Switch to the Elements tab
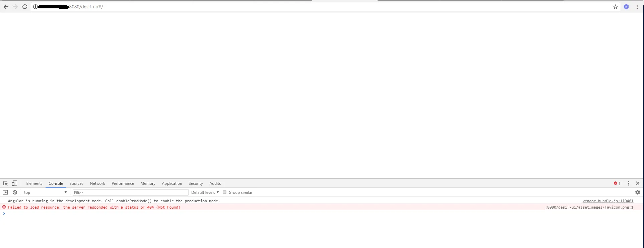 coord(34,183)
